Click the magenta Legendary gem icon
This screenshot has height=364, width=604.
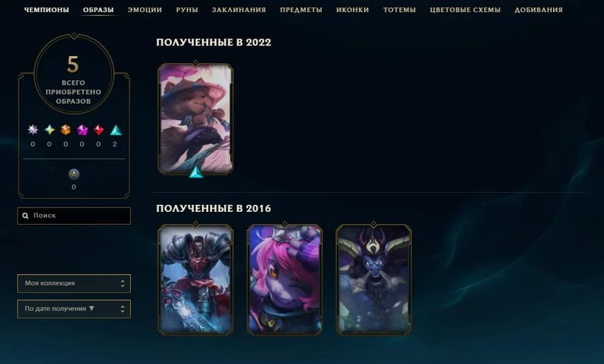82,130
